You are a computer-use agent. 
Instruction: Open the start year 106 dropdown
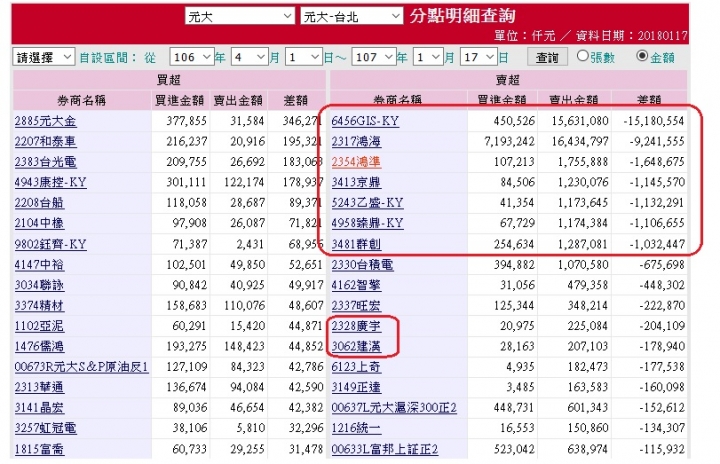pyautogui.click(x=192, y=57)
